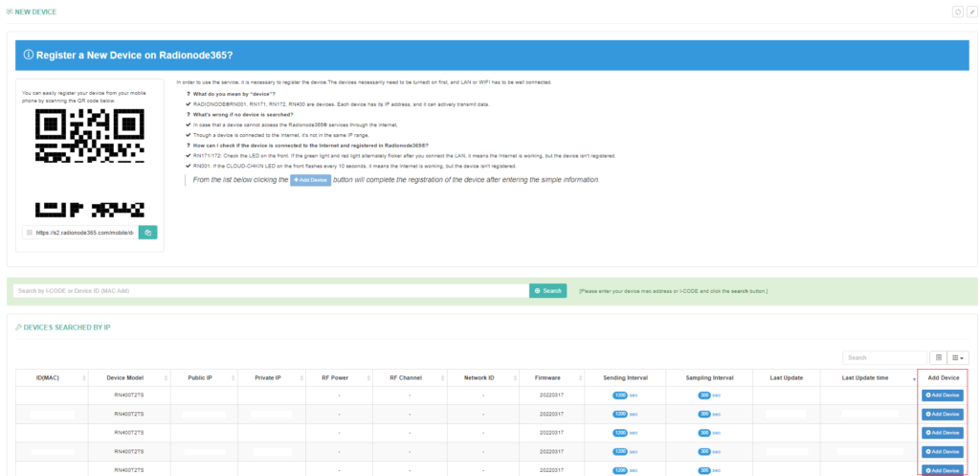The width and height of the screenshot is (980, 476).
Task: Sort by Public IP using its arrows
Action: [x=234, y=378]
